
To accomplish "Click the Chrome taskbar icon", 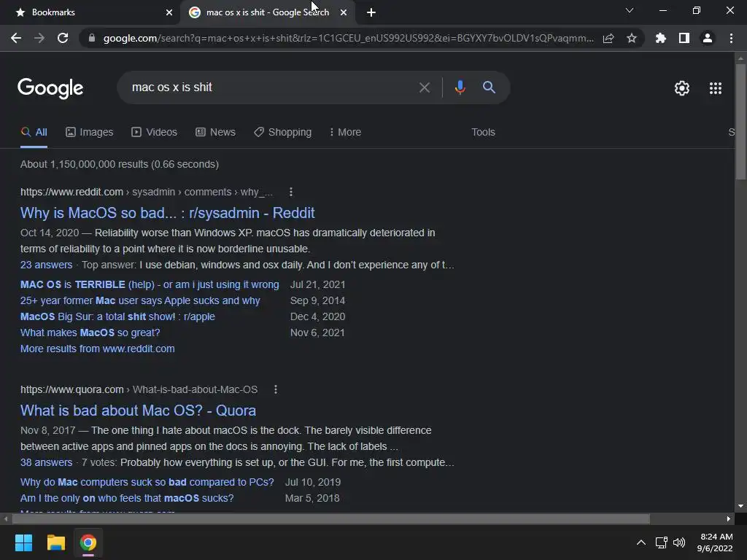I will coord(88,542).
